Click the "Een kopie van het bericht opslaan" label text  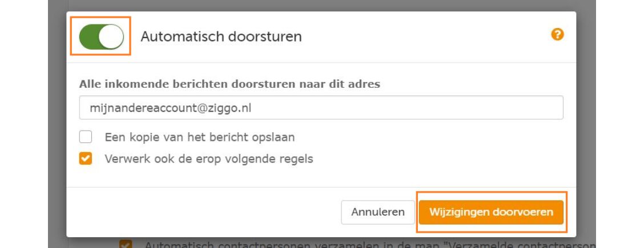click(199, 137)
